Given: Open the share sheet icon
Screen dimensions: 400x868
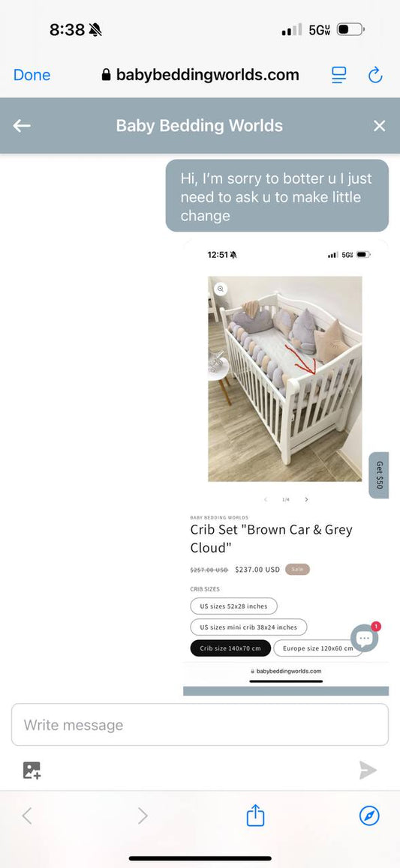Looking at the screenshot, I should click(x=255, y=816).
